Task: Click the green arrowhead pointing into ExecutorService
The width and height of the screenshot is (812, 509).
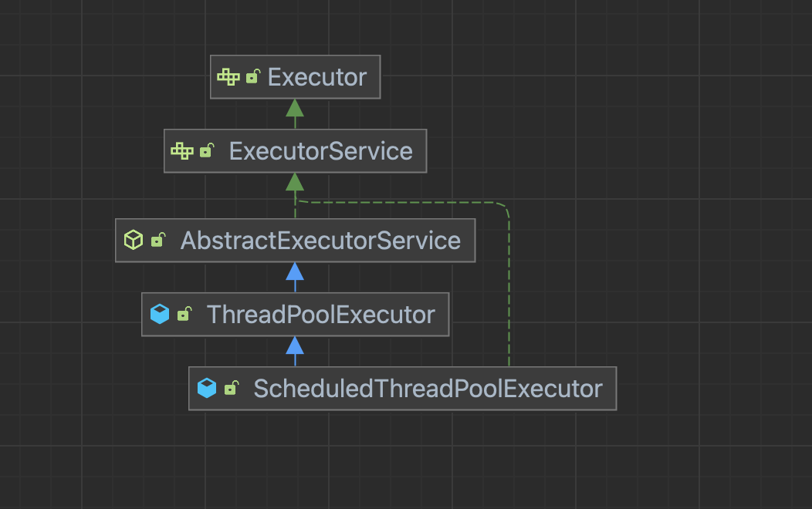Action: (x=295, y=182)
